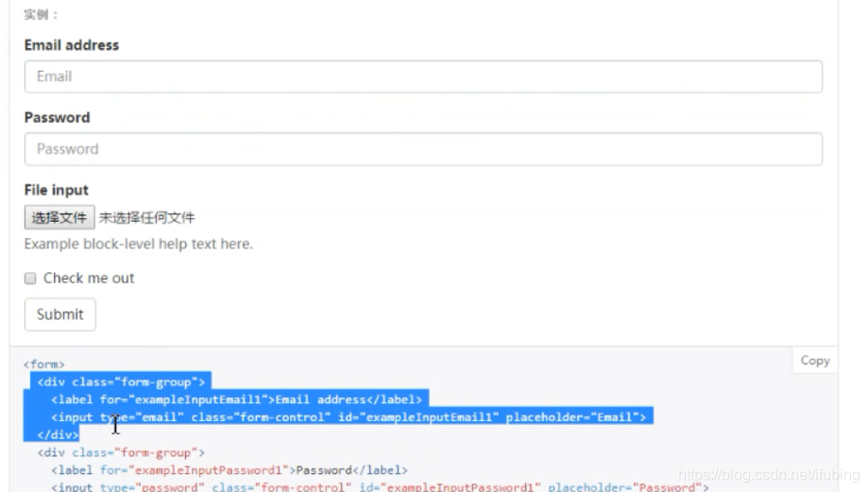Image resolution: width=868 pixels, height=492 pixels.
Task: Click the 实例： heading text
Action: point(41,15)
